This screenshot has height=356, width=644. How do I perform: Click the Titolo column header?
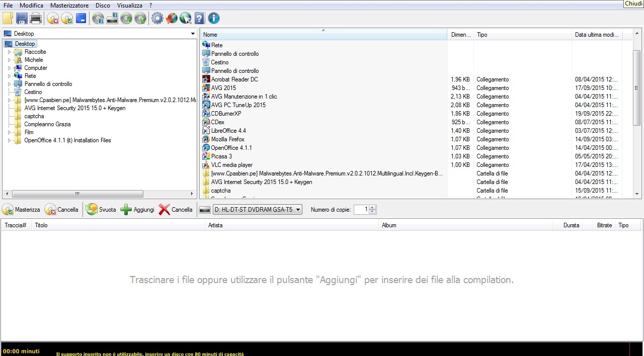118,225
